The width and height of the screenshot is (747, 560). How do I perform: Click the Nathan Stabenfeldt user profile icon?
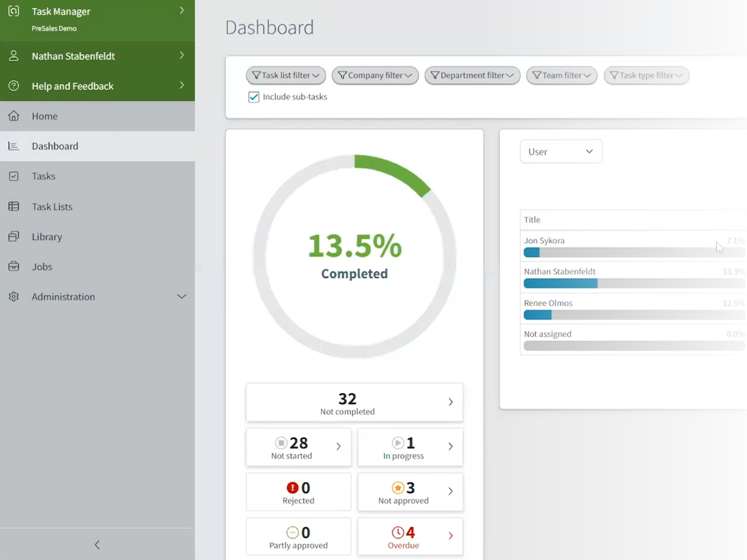pyautogui.click(x=14, y=56)
